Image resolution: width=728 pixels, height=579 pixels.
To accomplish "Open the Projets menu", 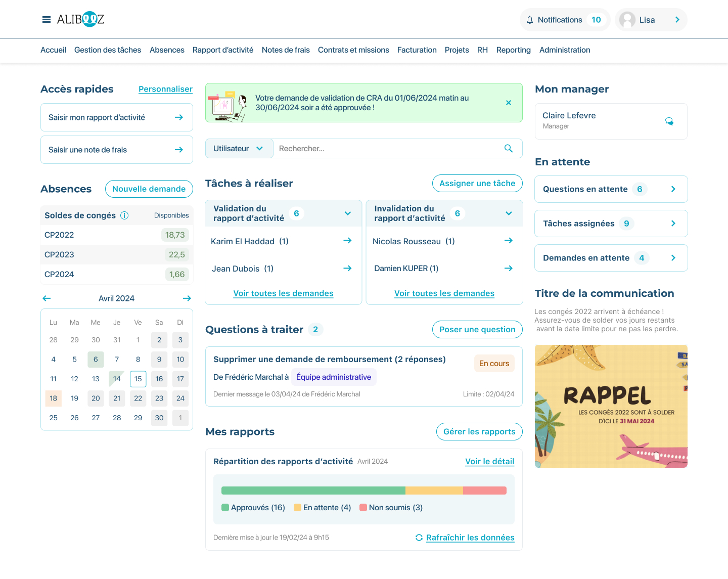I will (x=457, y=50).
